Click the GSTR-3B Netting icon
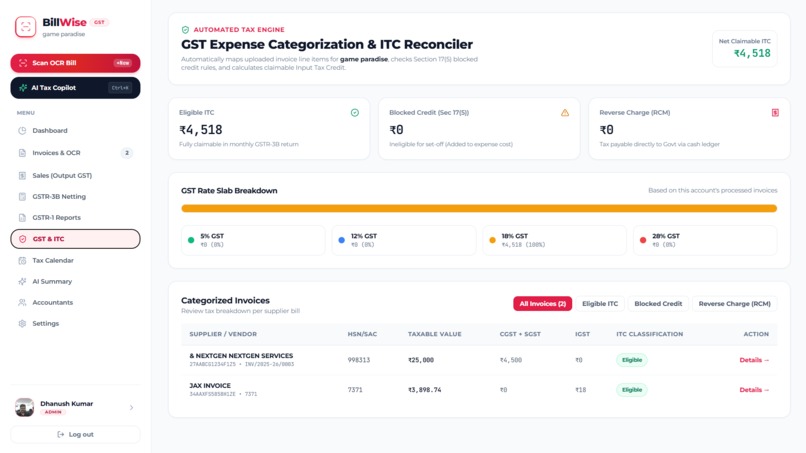The width and height of the screenshot is (806, 453). point(22,196)
